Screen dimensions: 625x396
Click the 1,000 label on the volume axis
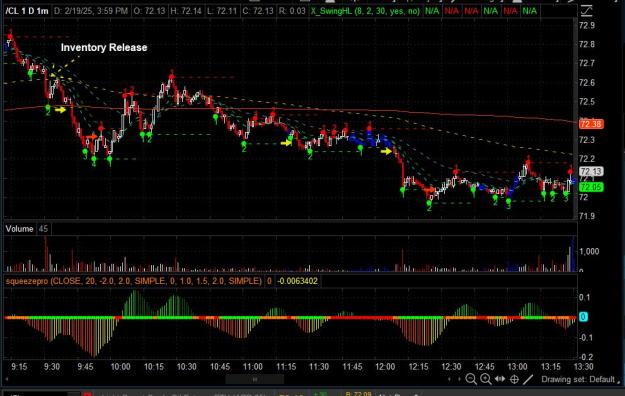[589, 252]
